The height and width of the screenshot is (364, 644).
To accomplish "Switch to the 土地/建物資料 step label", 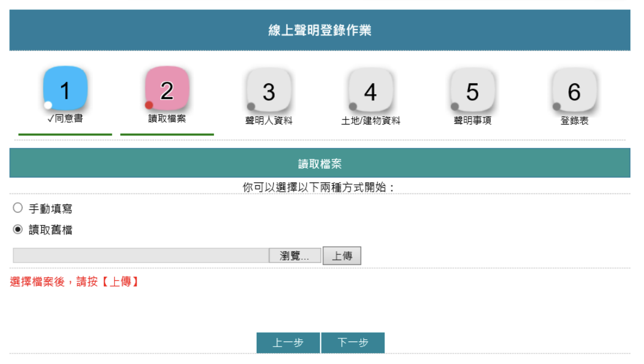I will click(370, 121).
